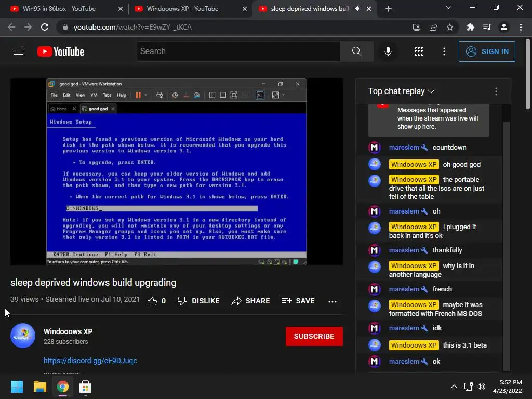Click '228 subscribers' text

(x=66, y=342)
